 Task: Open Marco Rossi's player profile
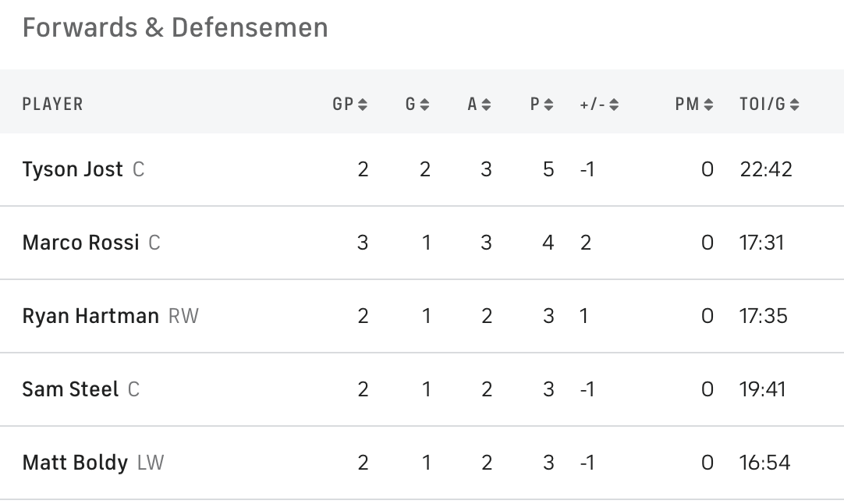80,243
